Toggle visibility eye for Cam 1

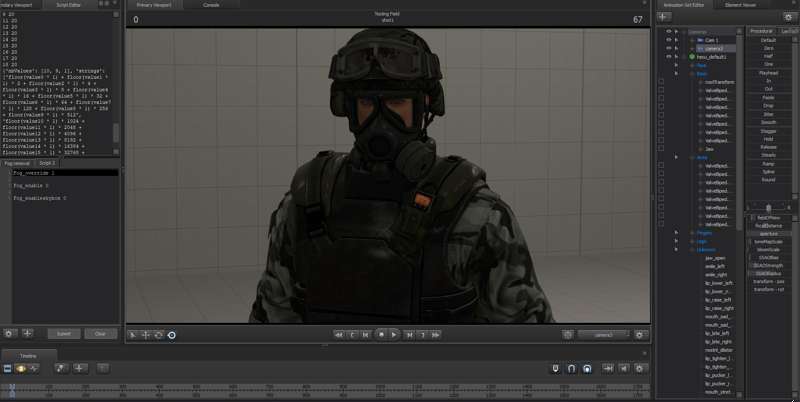tap(670, 39)
